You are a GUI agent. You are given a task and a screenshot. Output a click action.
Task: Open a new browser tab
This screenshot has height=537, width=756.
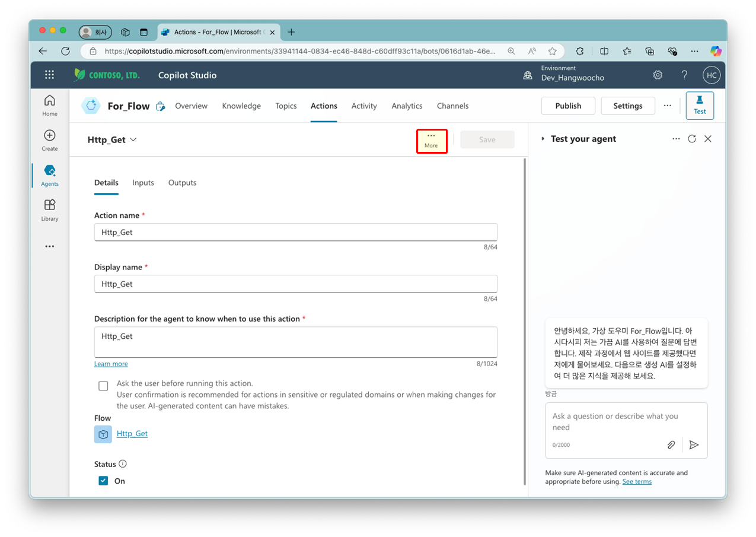(x=291, y=32)
